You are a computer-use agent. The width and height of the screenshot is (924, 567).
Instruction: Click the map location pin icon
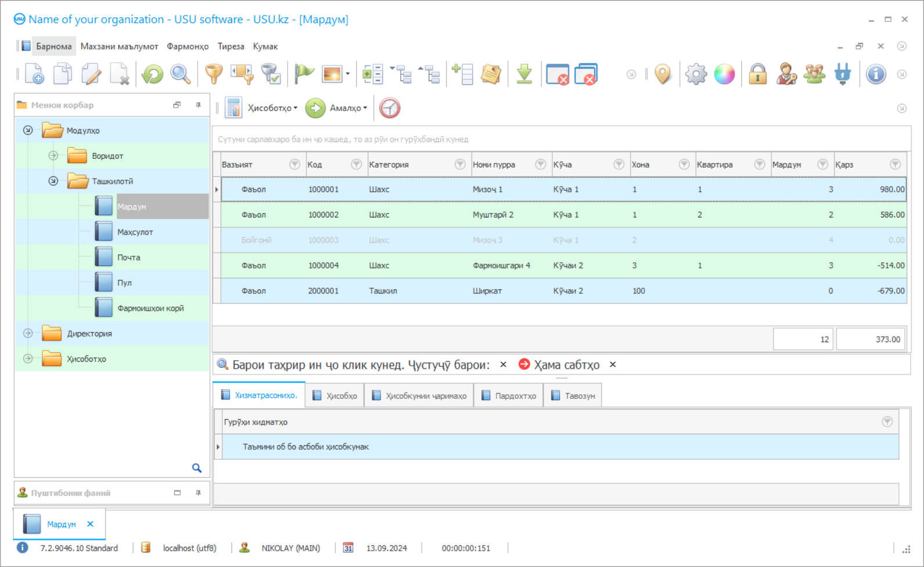pos(662,74)
